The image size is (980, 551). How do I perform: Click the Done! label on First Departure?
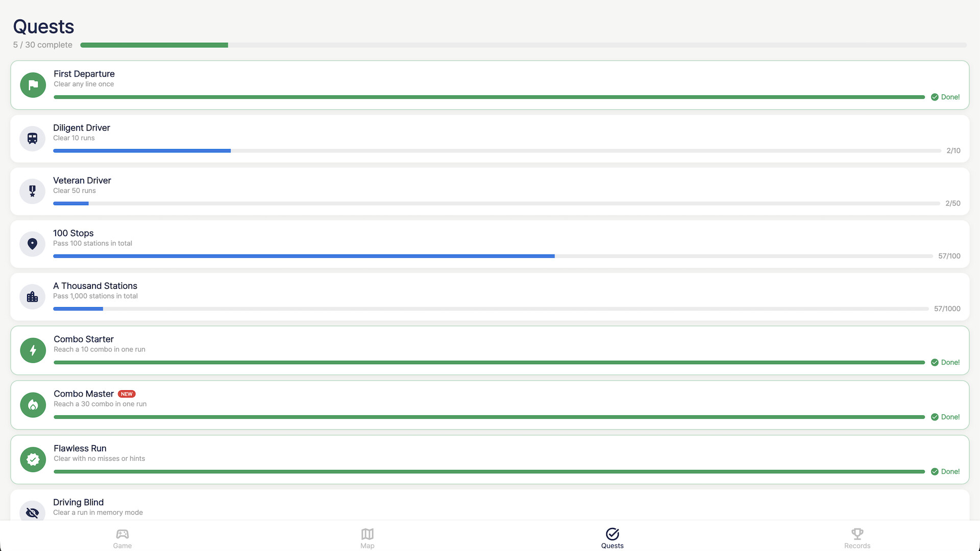(950, 97)
